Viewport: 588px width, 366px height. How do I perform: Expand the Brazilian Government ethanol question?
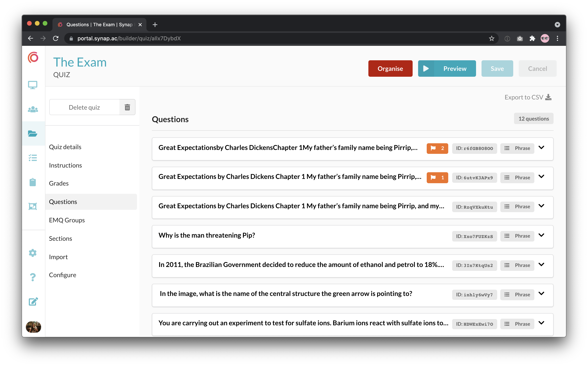coord(542,265)
